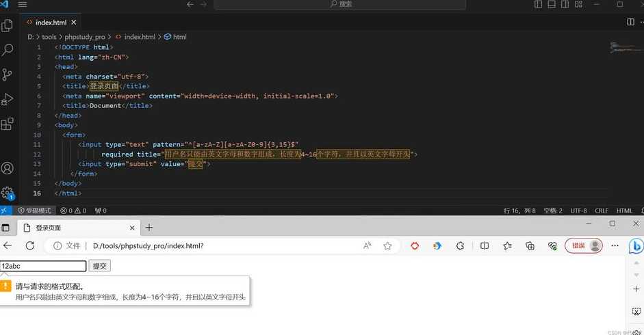
Task: Open the VS Code Explorer panel
Action: (7, 25)
